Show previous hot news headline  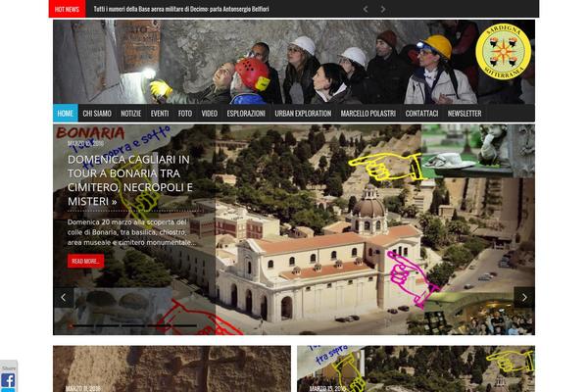pyautogui.click(x=366, y=9)
